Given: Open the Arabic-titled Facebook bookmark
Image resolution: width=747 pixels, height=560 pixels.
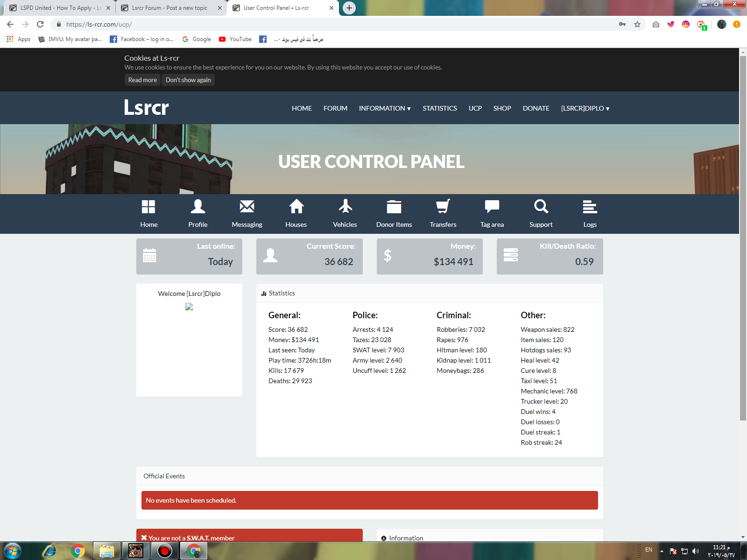Looking at the screenshot, I should pos(291,39).
